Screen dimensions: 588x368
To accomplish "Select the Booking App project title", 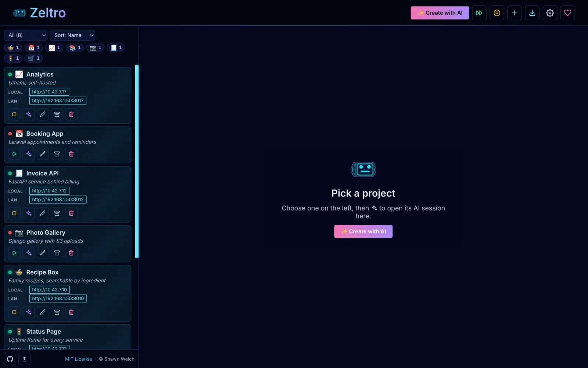I will [44, 134].
